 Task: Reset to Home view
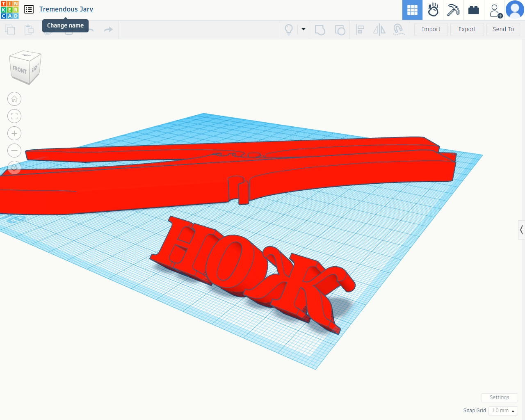click(x=14, y=99)
